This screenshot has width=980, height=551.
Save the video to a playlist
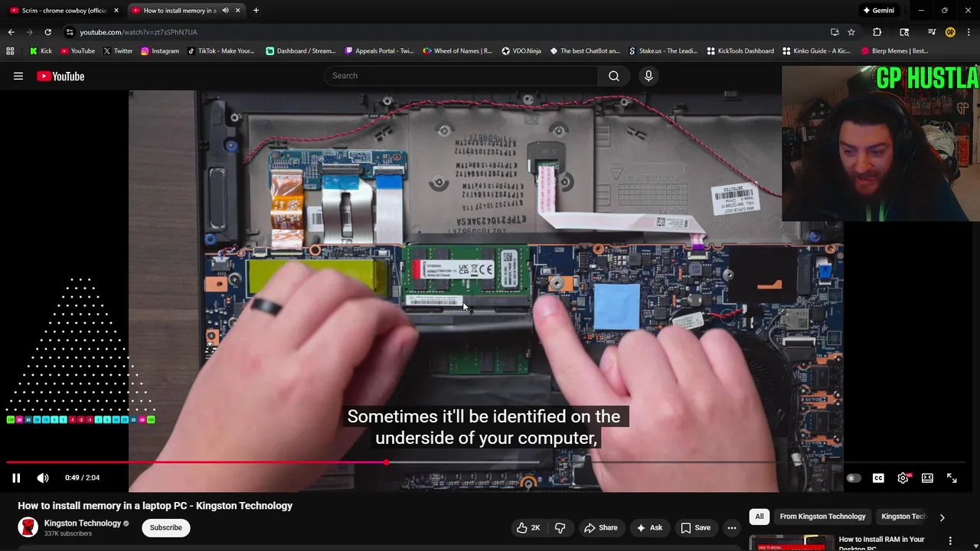(x=696, y=527)
